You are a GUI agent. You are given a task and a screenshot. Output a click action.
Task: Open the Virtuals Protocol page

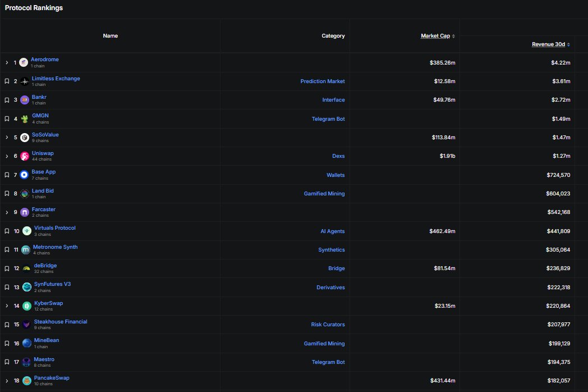pos(55,228)
